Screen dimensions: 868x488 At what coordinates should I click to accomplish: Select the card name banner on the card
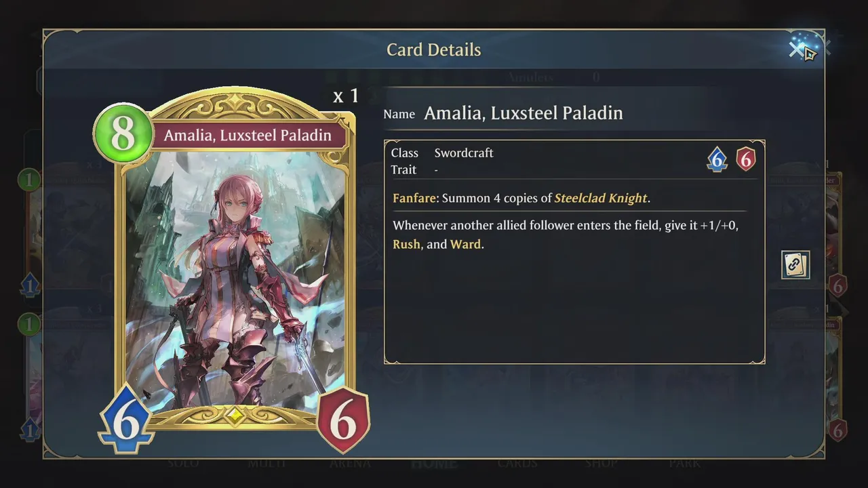[248, 135]
